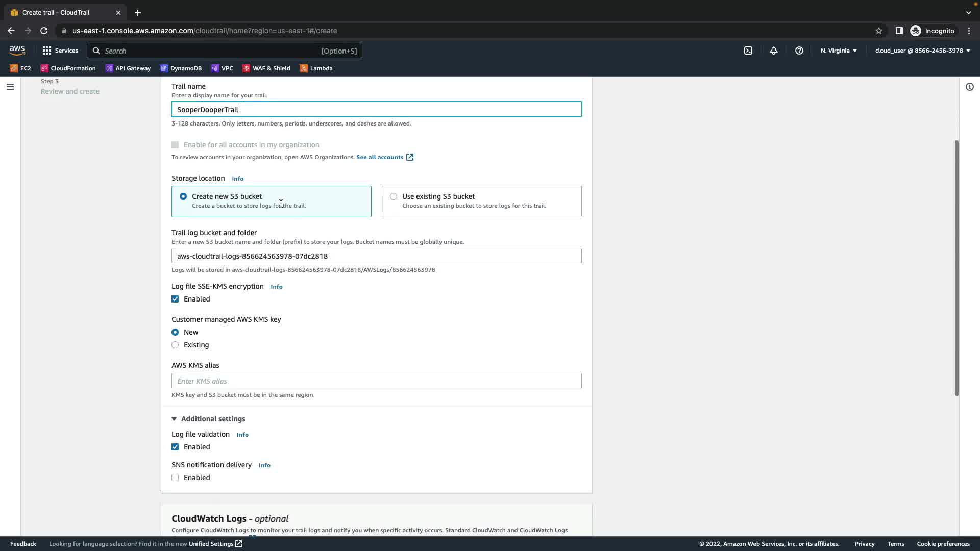Click the AWS logo home icon
This screenshot has height=551, width=980.
[17, 51]
